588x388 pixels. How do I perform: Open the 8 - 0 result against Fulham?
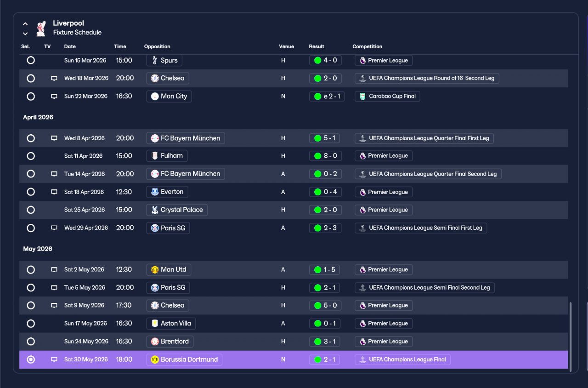[x=325, y=156]
